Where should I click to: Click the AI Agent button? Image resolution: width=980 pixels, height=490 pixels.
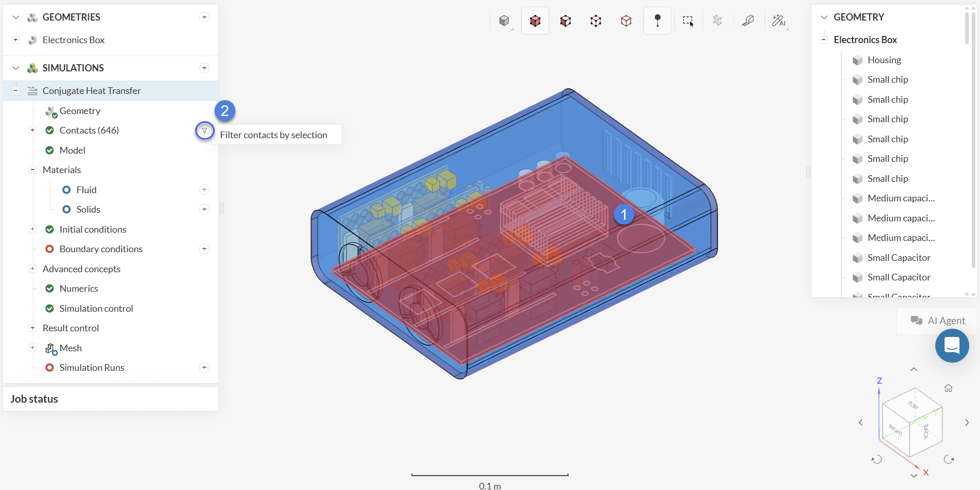(937, 321)
